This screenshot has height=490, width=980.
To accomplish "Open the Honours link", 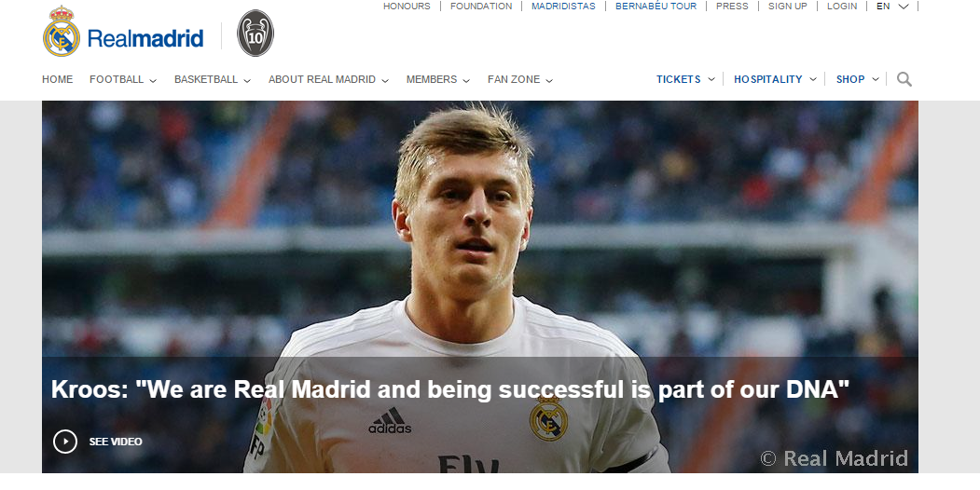I will 407,7.
